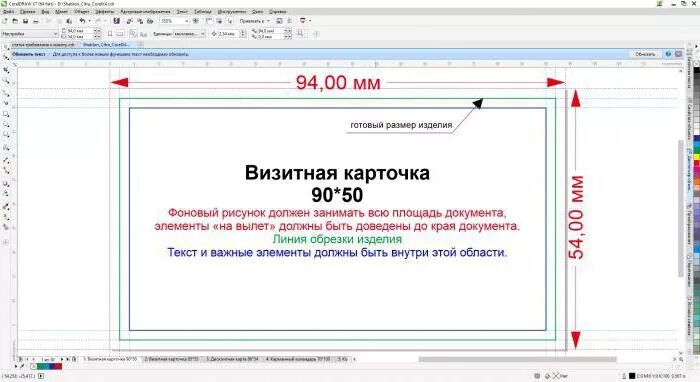Set page orientation to landscape
The image size is (700, 382).
(120, 33)
